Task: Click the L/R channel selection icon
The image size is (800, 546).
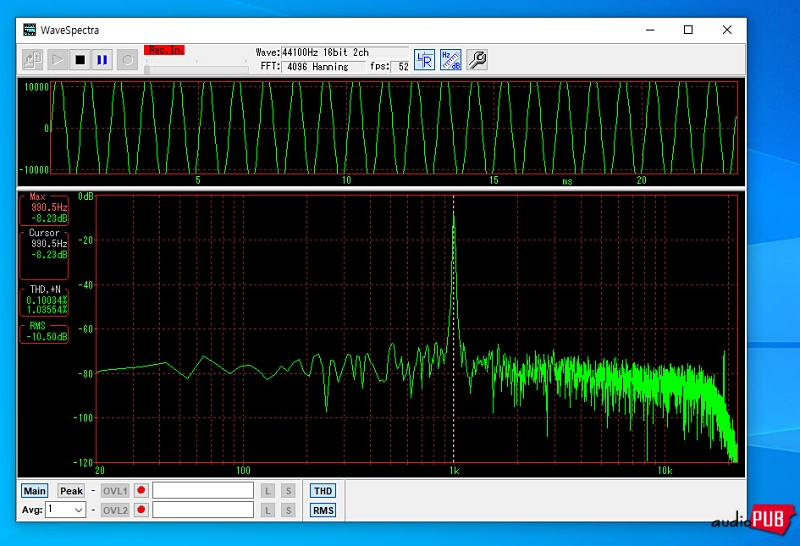Action: tap(425, 60)
